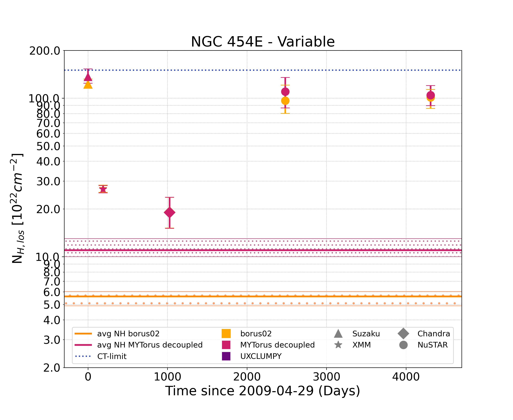
Task: Click the 4000 tick label on x-axis
Action: (x=406, y=377)
